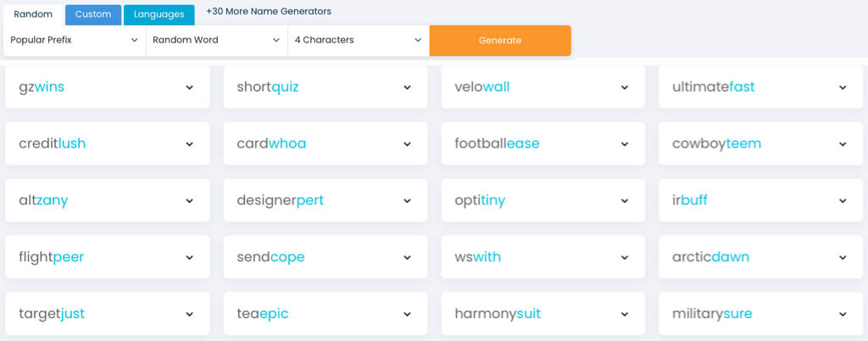Open the velowall card dropdown arrow
The image size is (868, 341).
(x=625, y=87)
